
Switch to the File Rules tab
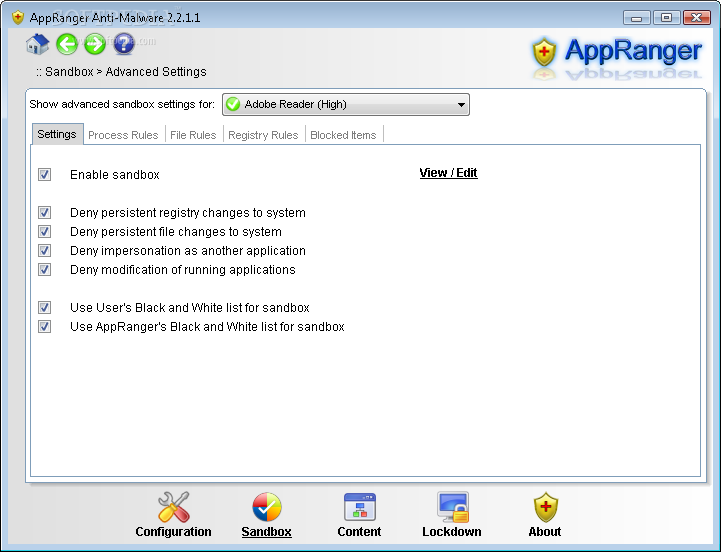click(x=193, y=135)
